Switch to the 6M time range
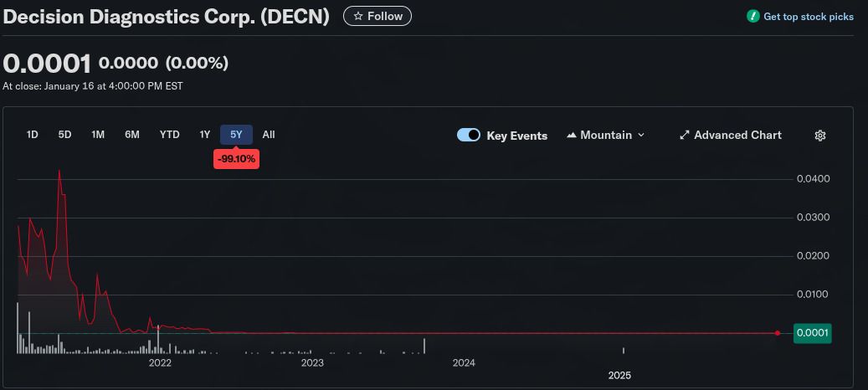Screen dimensions: 868x390 pyautogui.click(x=132, y=135)
